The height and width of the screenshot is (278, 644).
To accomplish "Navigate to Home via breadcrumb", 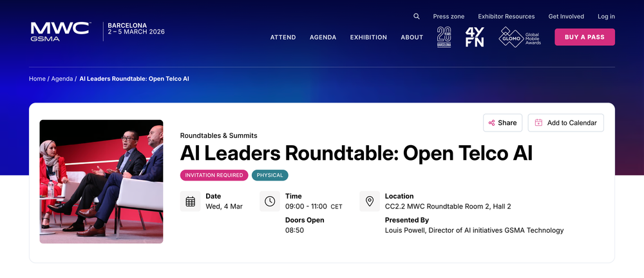I will click(x=37, y=79).
